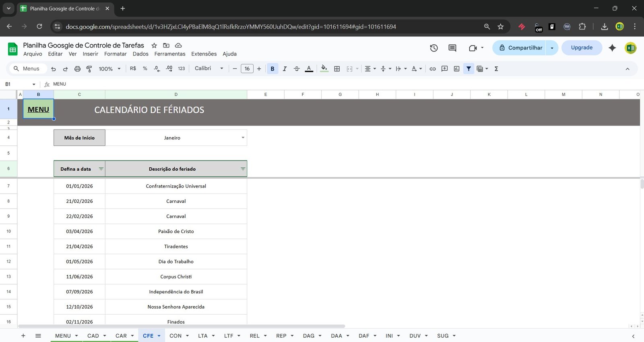Open the borders tool
This screenshot has width=644, height=342.
pyautogui.click(x=337, y=69)
